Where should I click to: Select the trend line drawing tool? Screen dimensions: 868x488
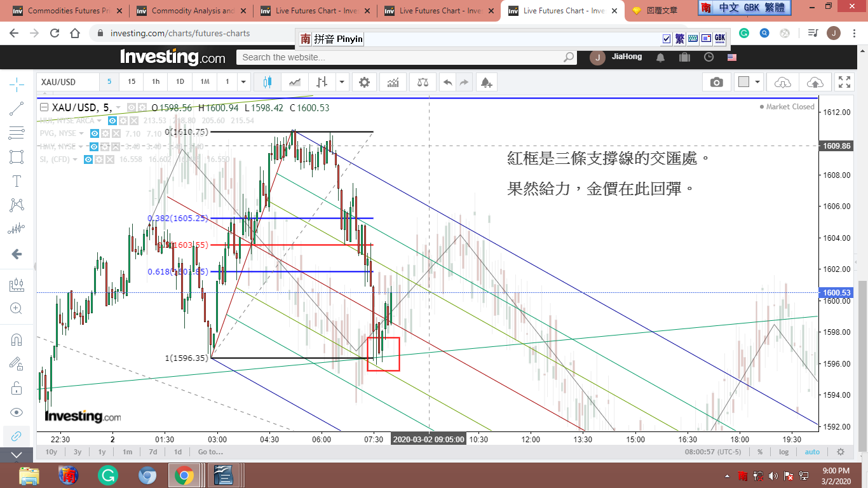pyautogui.click(x=17, y=109)
